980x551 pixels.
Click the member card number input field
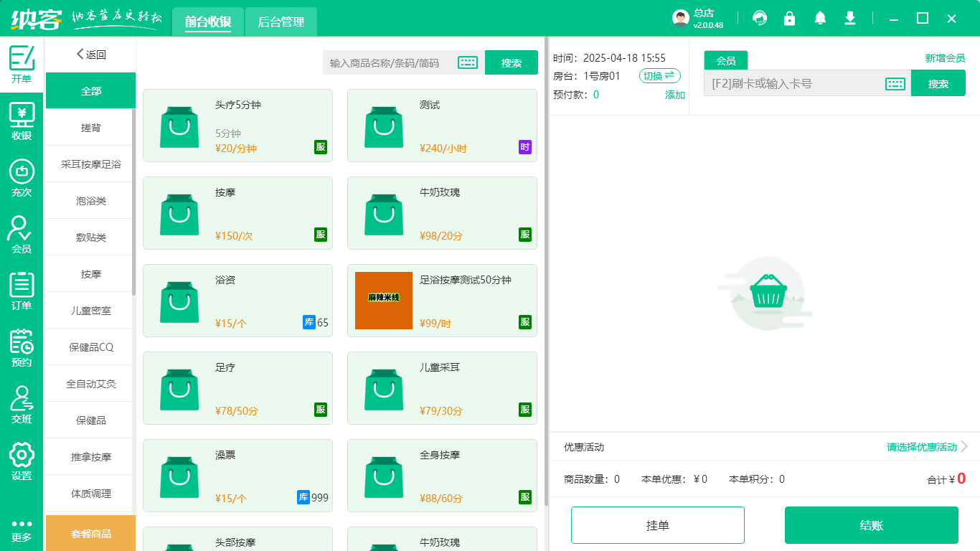793,84
